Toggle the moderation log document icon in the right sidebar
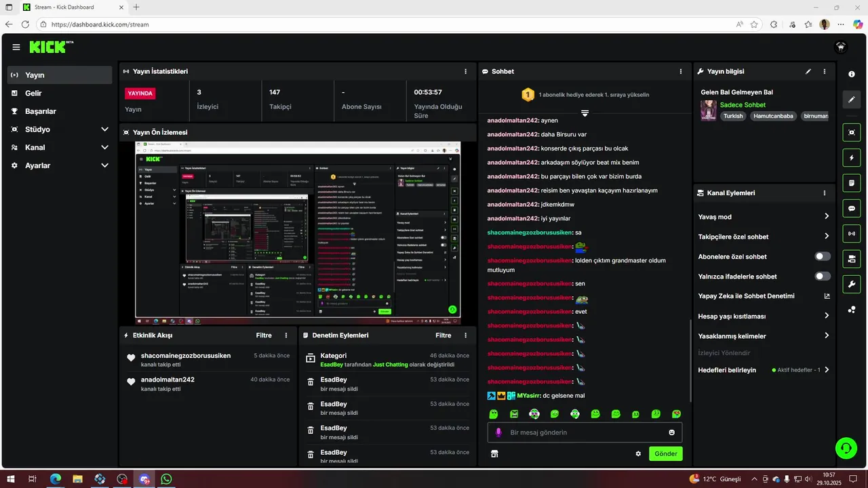This screenshot has width=868, height=488. pos(852,183)
